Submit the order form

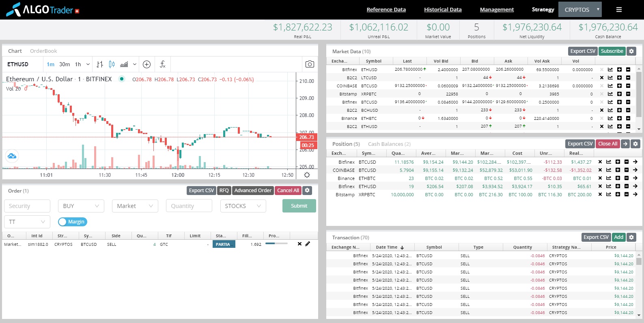299,206
